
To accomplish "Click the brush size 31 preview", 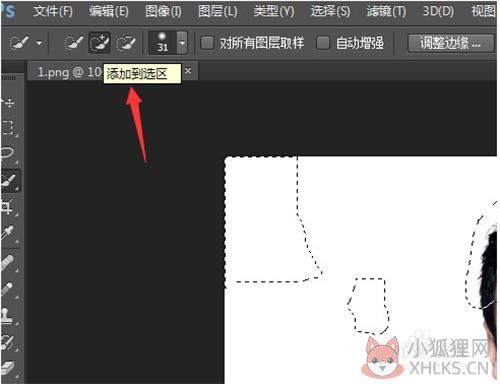I will (162, 43).
